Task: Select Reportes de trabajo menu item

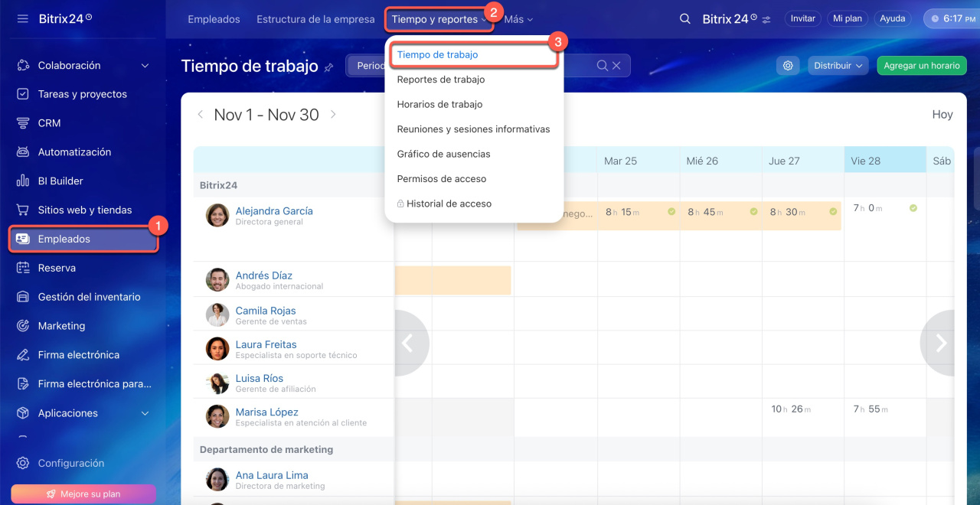Action: coord(440,80)
